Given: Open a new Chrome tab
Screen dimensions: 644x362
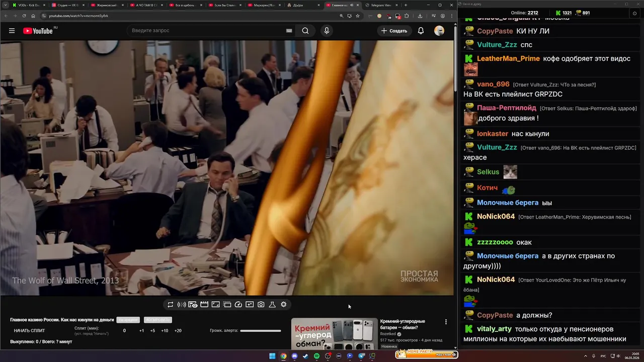Looking at the screenshot, I should click(406, 5).
